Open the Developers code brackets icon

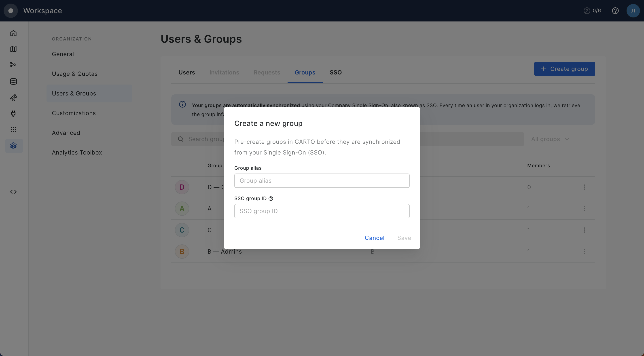pos(13,192)
